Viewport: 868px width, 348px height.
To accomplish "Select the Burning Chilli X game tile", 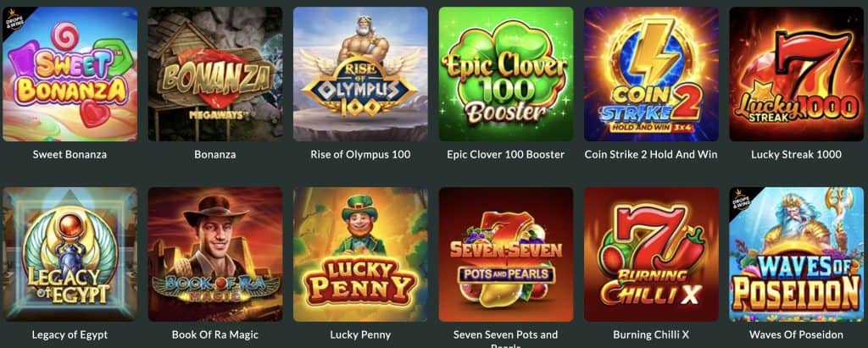I will pos(651,255).
